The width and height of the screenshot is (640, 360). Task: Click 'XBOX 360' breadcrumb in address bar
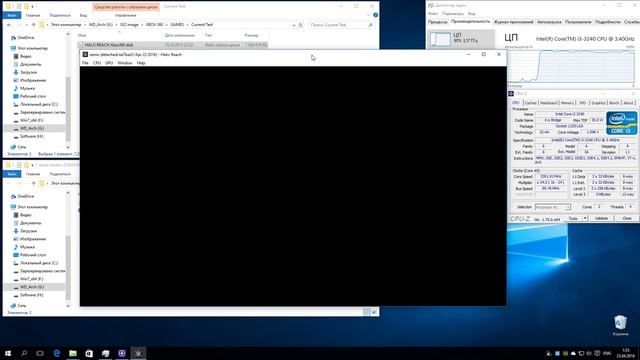154,25
